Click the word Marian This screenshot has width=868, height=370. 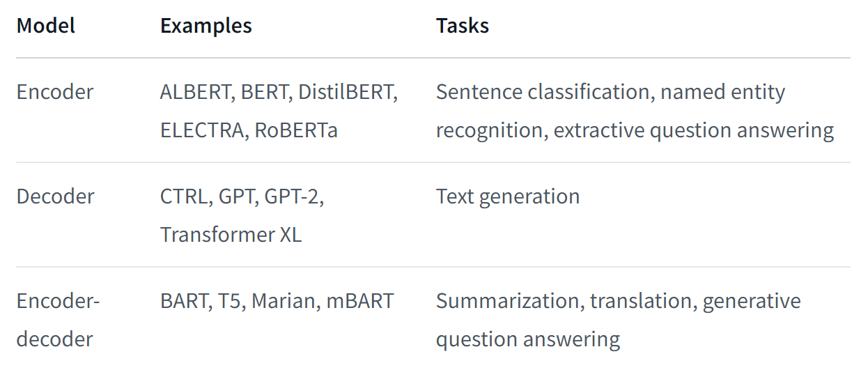(283, 301)
